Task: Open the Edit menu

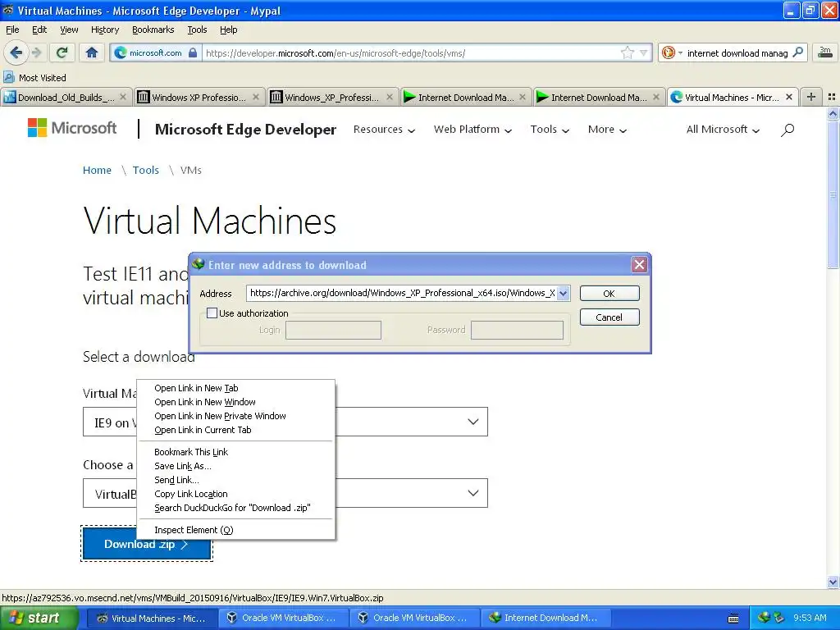Action: (39, 30)
